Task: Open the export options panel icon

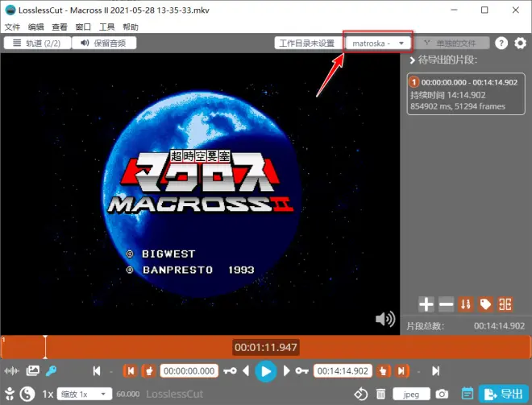Action: [x=468, y=394]
